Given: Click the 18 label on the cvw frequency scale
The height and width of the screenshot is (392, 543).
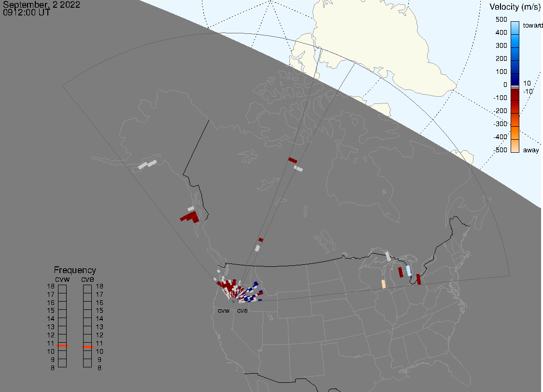Looking at the screenshot, I should pos(51,286).
